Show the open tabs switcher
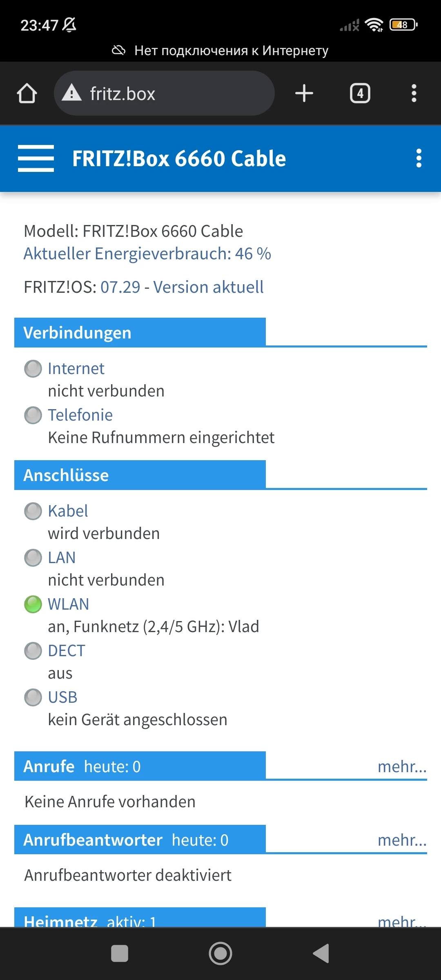441x980 pixels. point(360,94)
